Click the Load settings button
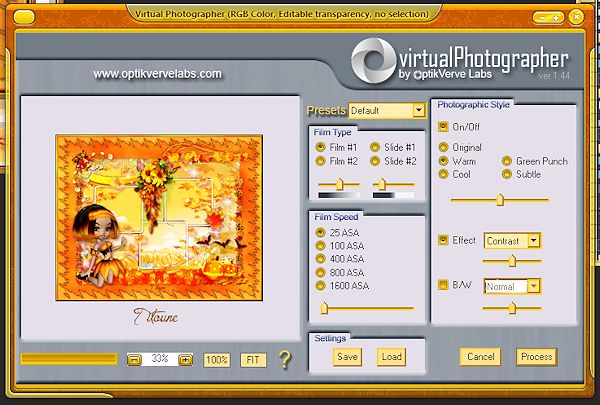 [x=391, y=357]
